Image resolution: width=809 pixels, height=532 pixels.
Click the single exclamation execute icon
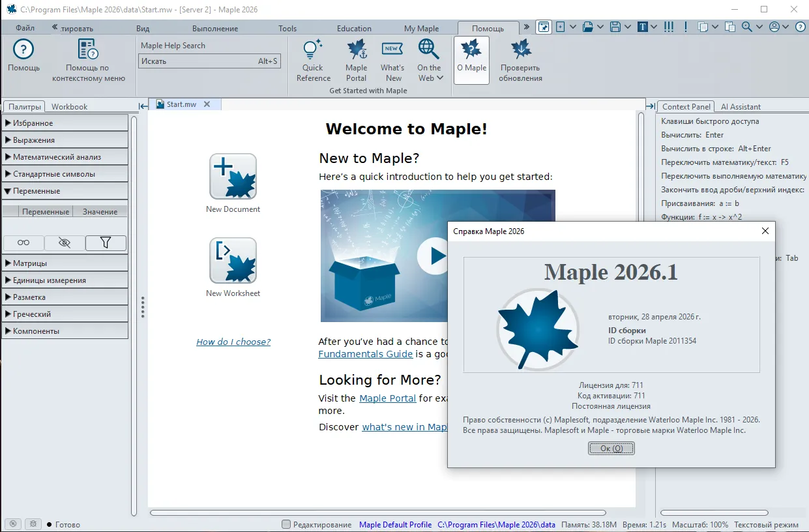686,27
